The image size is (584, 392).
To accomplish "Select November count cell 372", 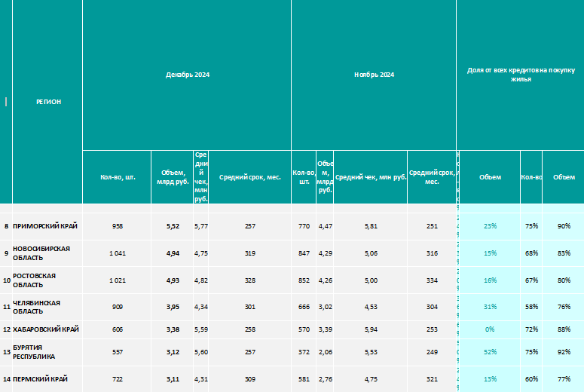I will [304, 352].
